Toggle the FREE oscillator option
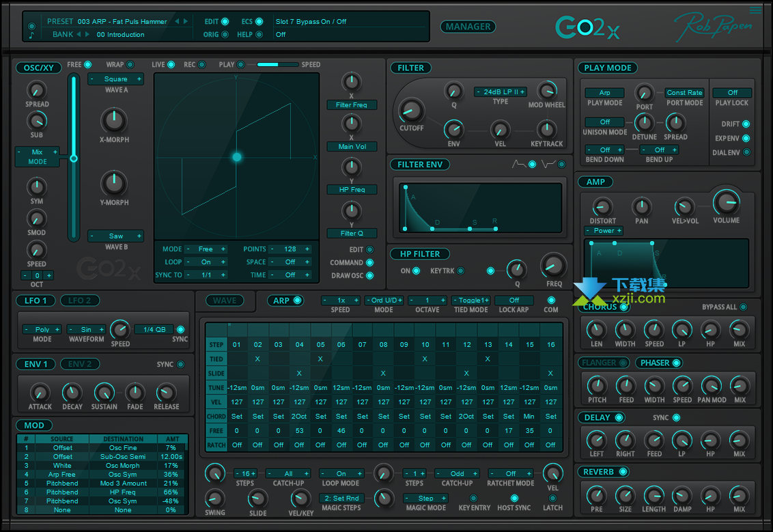This screenshot has height=532, width=773. click(88, 65)
